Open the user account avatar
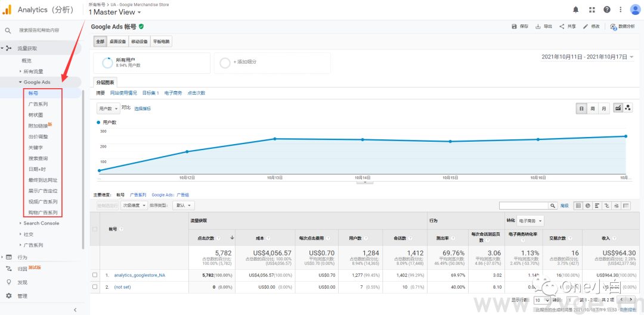This screenshot has height=315, width=644. pos(635,10)
